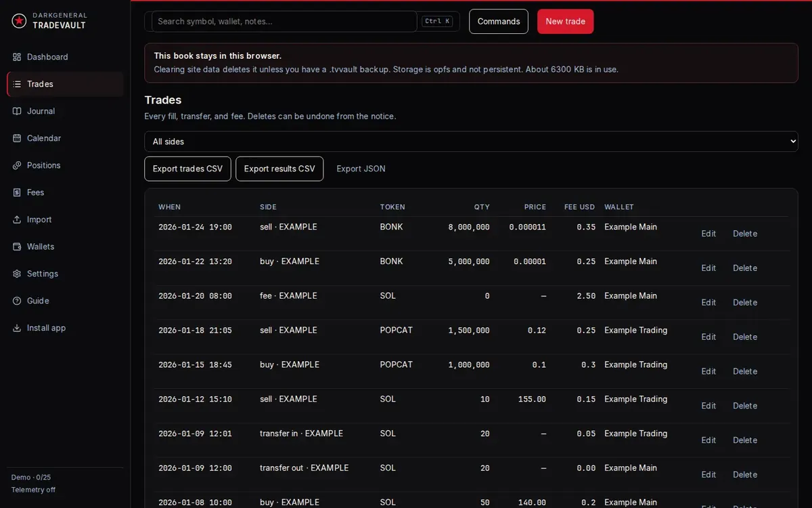Screen dimensions: 812x508
Task: Delete the SOL fee entry from 2026-01-20
Action: coord(745,303)
